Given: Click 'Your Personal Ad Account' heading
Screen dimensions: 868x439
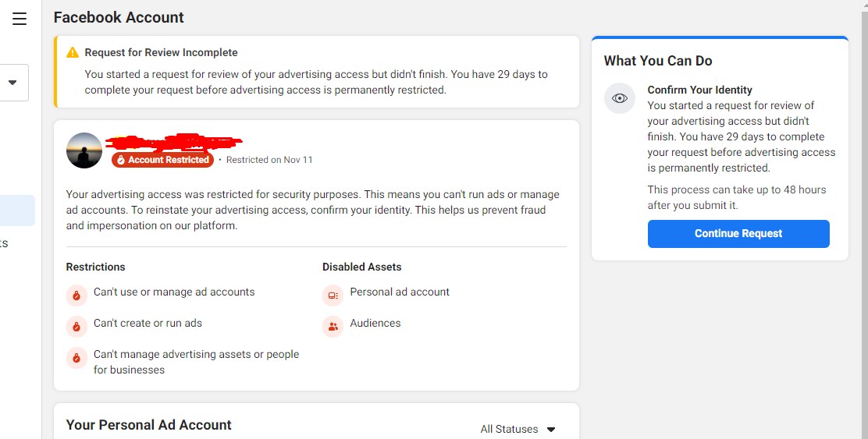Looking at the screenshot, I should [x=149, y=425].
